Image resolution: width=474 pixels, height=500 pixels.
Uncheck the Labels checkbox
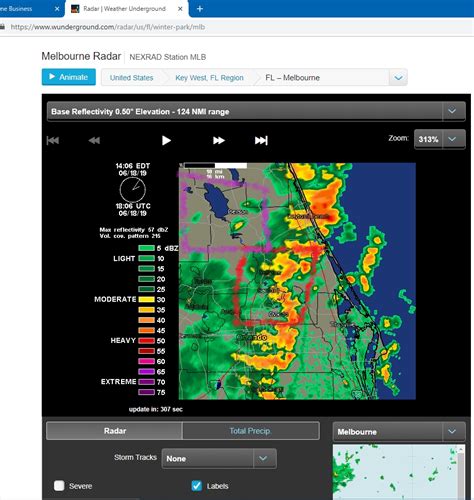pyautogui.click(x=197, y=486)
